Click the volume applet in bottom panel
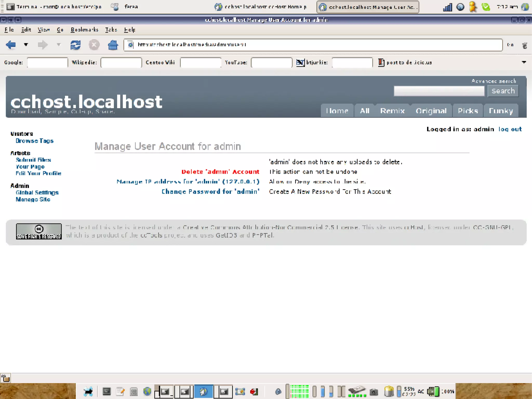The width and height of the screenshot is (532, 399). pyautogui.click(x=278, y=391)
